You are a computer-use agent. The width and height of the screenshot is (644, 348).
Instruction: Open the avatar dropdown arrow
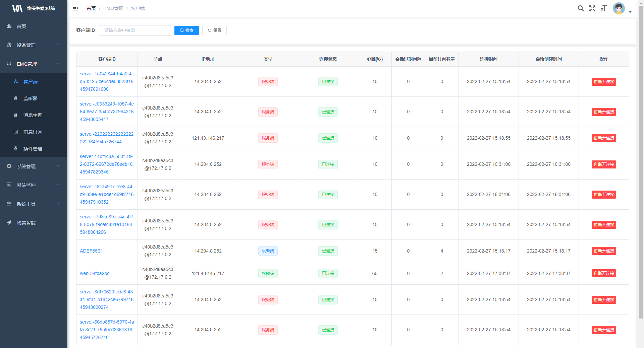(x=630, y=12)
